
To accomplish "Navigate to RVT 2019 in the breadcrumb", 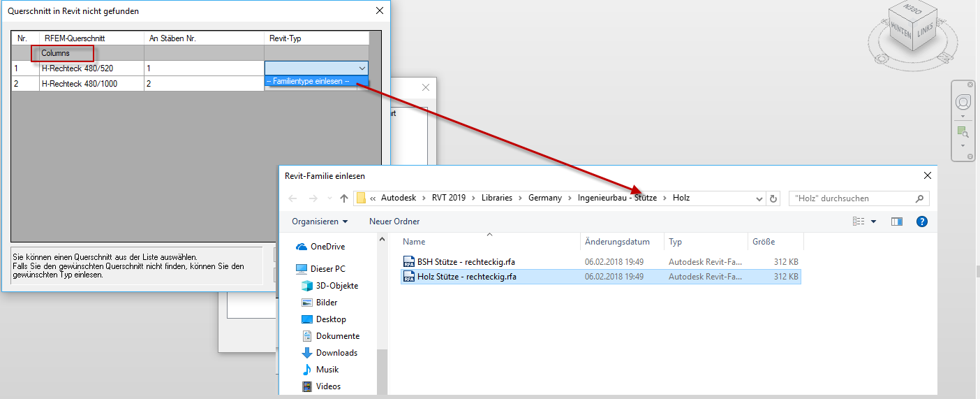I will [x=447, y=198].
